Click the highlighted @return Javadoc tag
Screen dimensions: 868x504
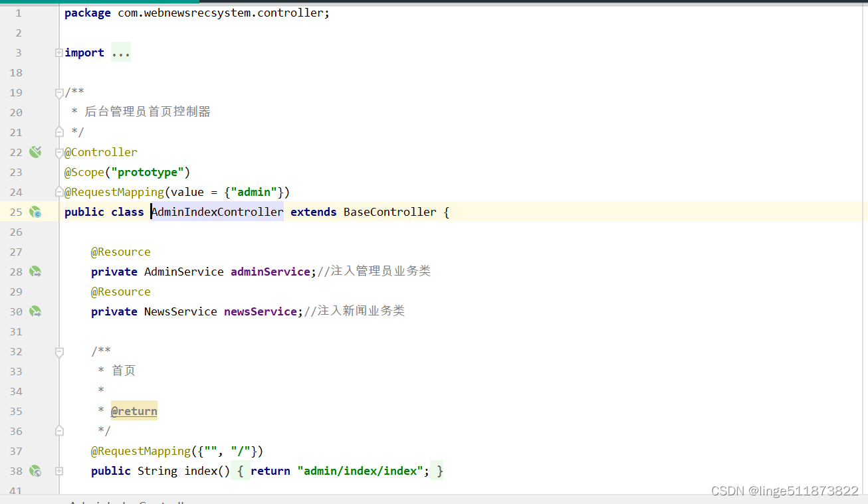(134, 411)
